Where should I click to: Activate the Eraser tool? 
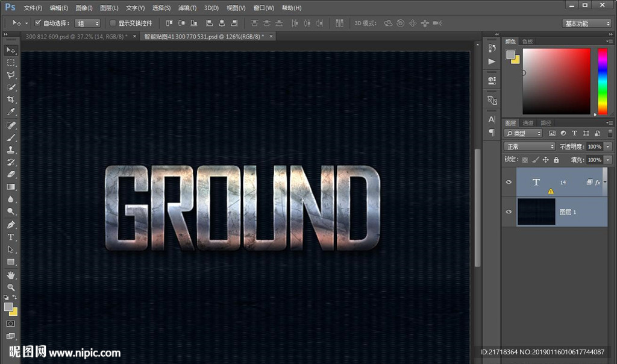click(11, 175)
